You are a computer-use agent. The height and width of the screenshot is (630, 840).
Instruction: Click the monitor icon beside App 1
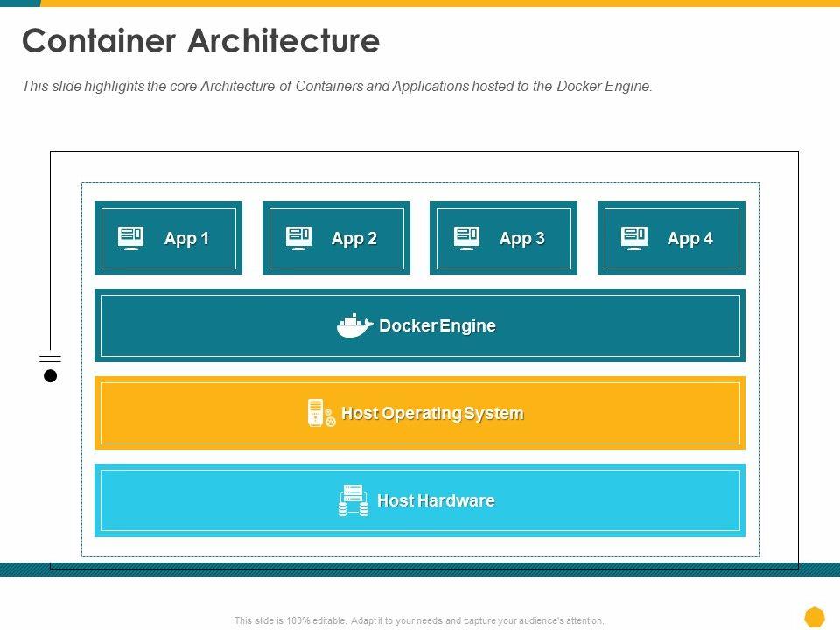(130, 238)
